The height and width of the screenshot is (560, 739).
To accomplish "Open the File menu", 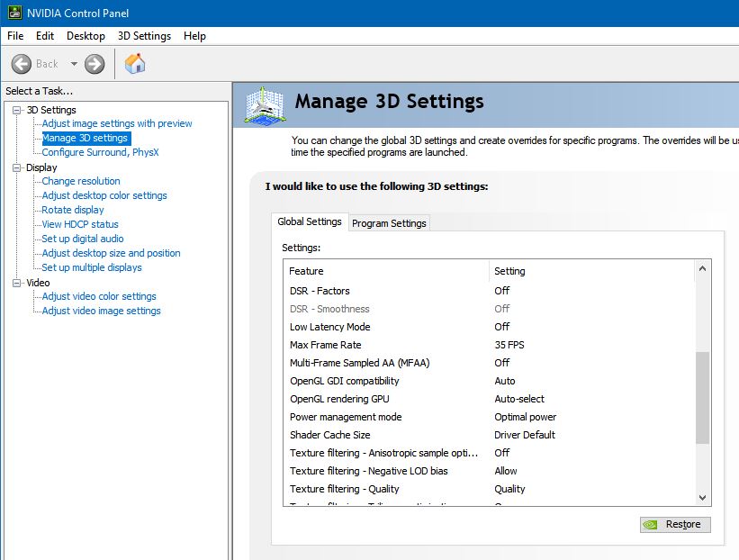I will [x=15, y=36].
